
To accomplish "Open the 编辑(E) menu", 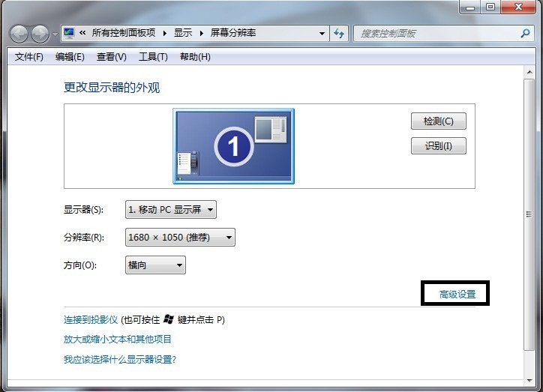I will pyautogui.click(x=70, y=57).
